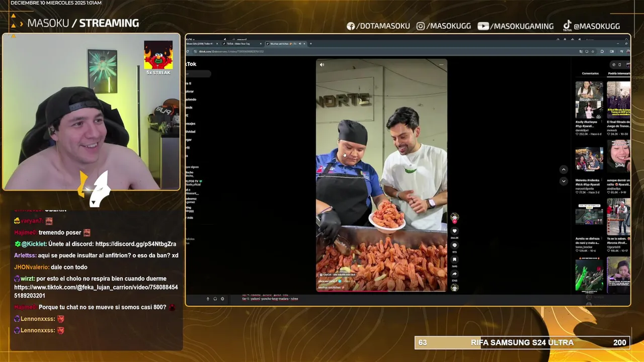Open comments via the speech bubble icon
The height and width of the screenshot is (362, 644).
click(454, 245)
